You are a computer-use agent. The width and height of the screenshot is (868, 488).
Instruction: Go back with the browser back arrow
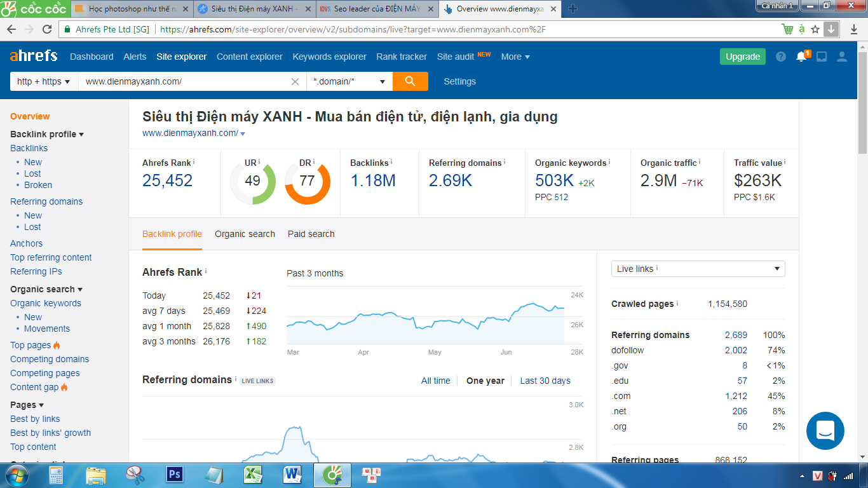[12, 29]
